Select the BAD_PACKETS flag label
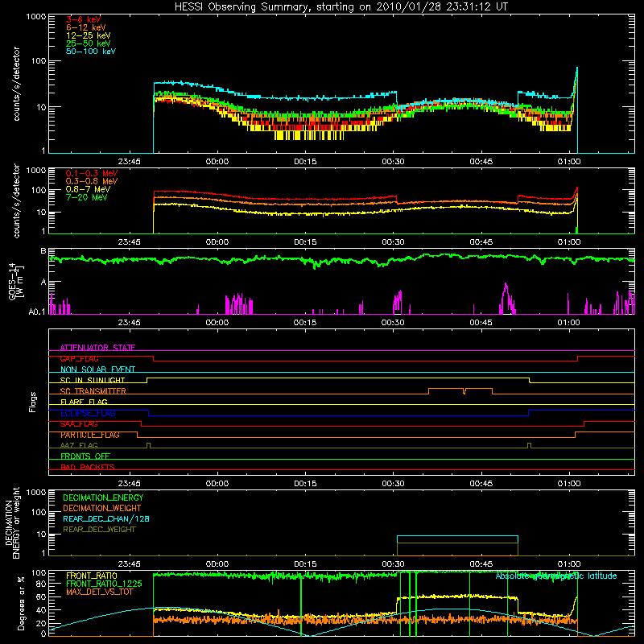Screen dimensions: 644x644 (x=88, y=467)
